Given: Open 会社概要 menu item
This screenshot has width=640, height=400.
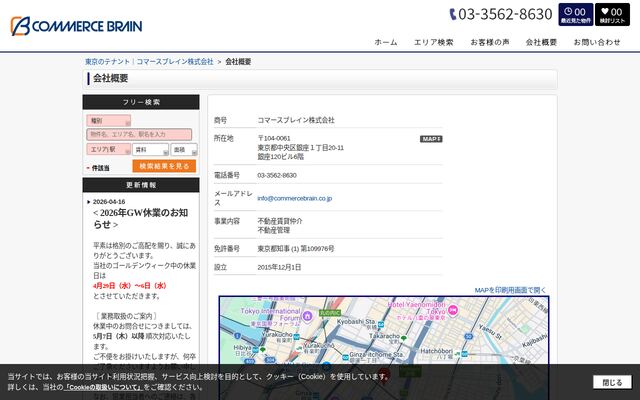Looking at the screenshot, I should point(541,42).
